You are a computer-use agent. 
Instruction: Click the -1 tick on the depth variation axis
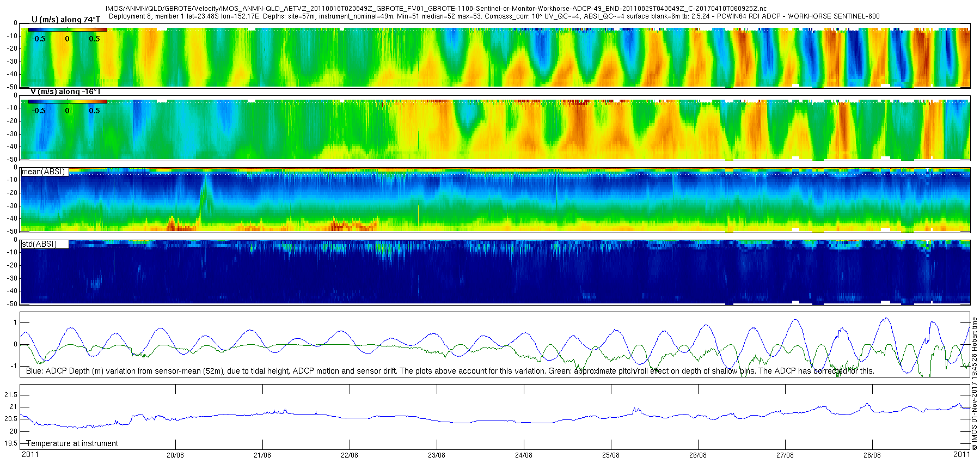point(14,366)
